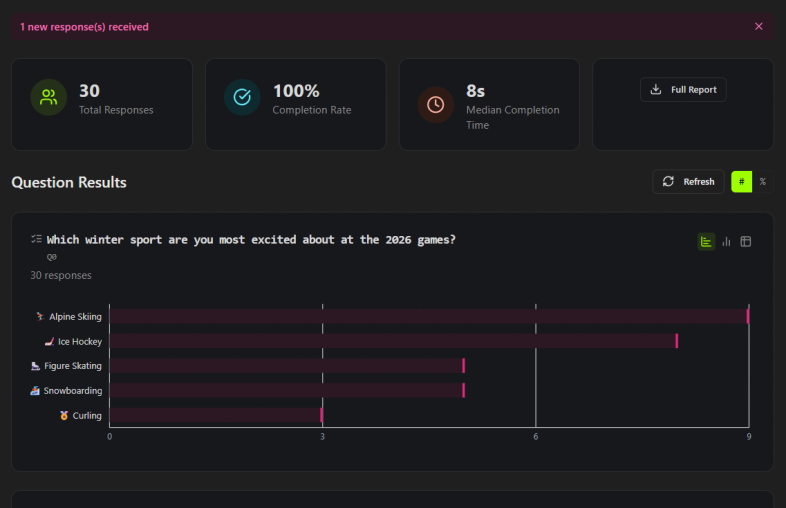Click the '100%' completion value
Screen dimensions: 786x508
click(x=296, y=91)
